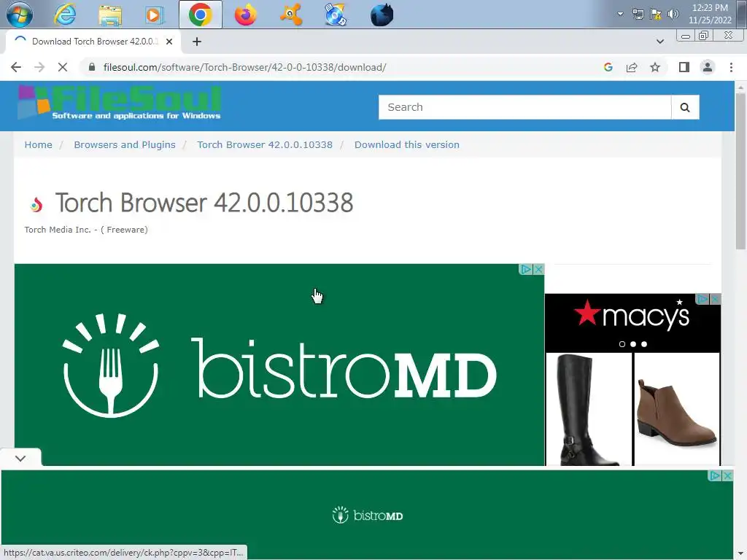Click the Torch Browser 42.0.0.10338 heading
This screenshot has width=747, height=560.
tap(204, 203)
